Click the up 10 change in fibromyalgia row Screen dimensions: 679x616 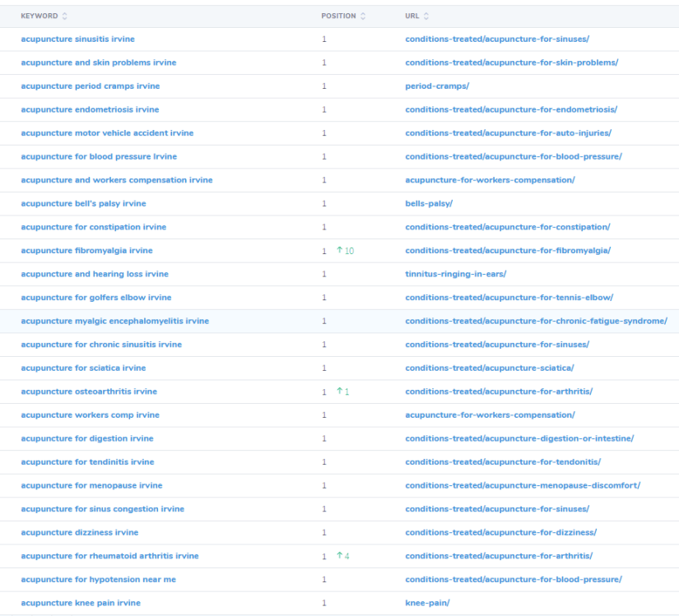345,251
